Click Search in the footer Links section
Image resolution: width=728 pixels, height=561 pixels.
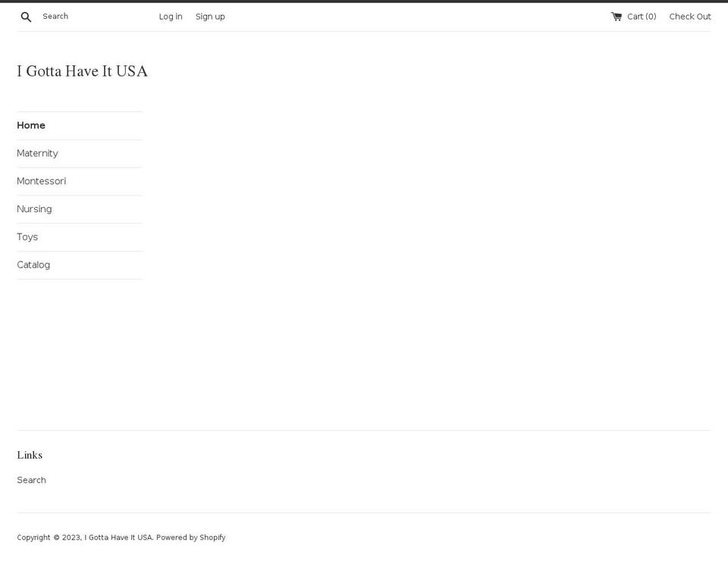[x=31, y=480]
